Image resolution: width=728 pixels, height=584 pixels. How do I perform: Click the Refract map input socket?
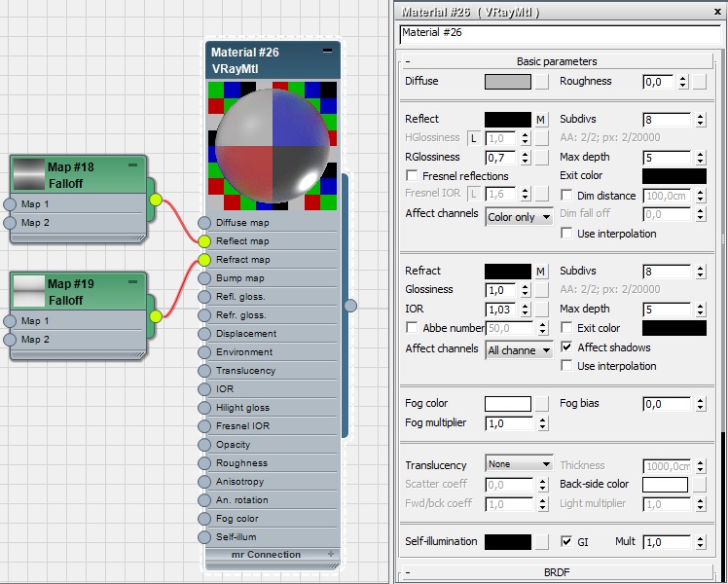[204, 260]
